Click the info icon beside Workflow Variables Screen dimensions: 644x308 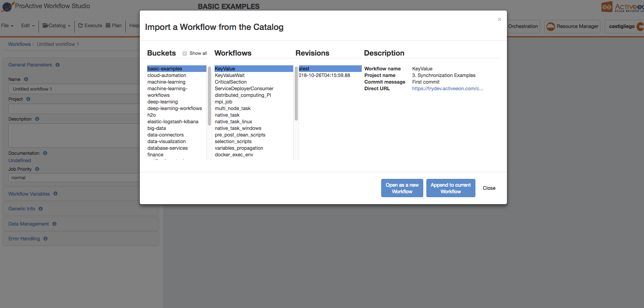[x=55, y=194]
